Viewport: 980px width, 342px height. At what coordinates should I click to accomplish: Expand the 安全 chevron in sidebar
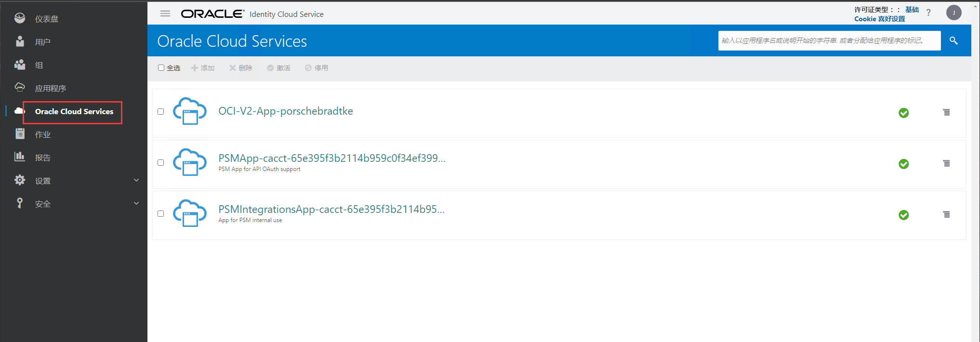pyautogui.click(x=136, y=203)
